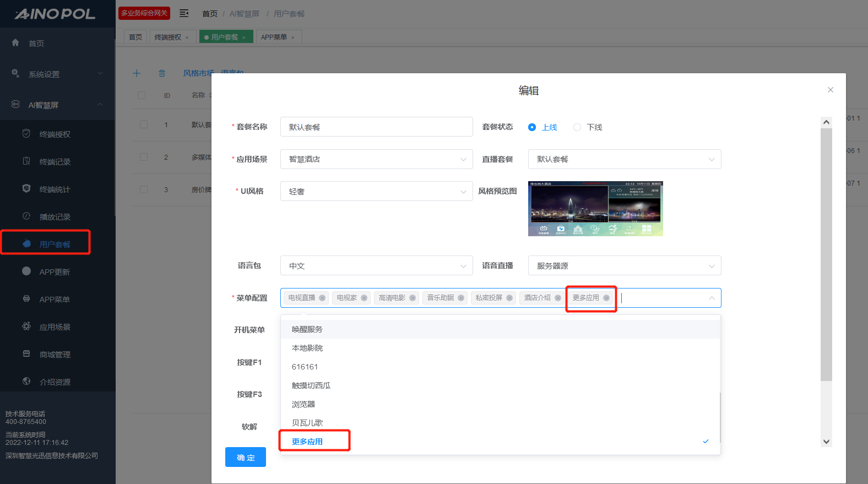Click the 套餐名称 input field

point(376,127)
